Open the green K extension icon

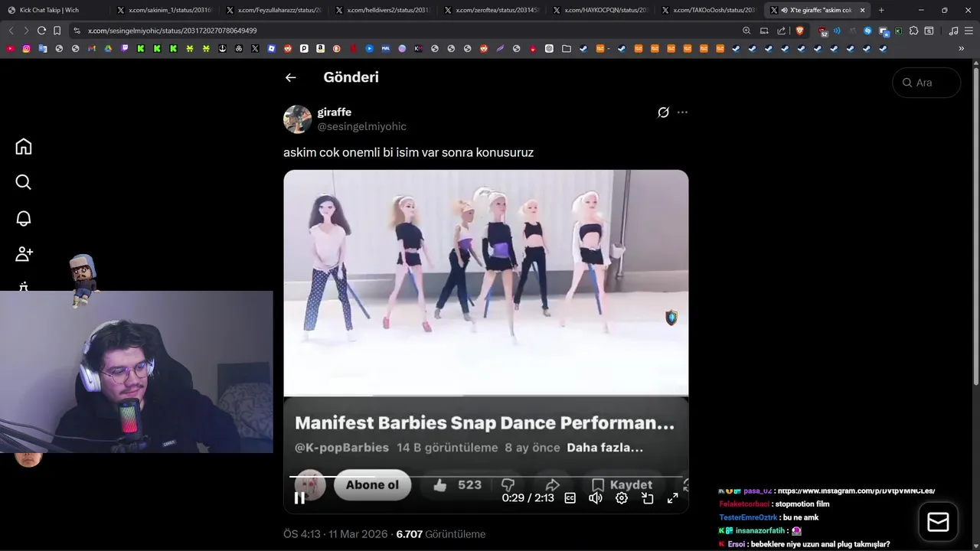pos(898,31)
